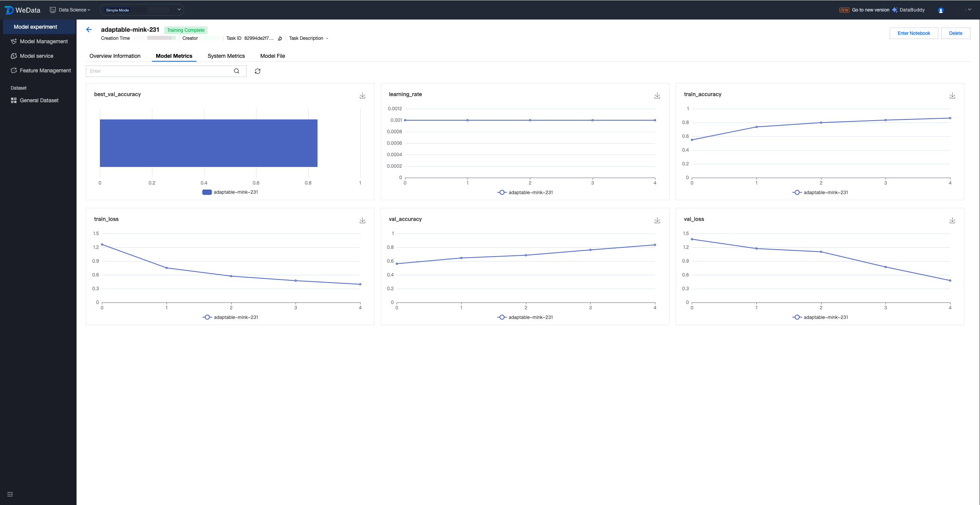The image size is (980, 505).
Task: Open the Model File tab
Action: click(x=272, y=56)
